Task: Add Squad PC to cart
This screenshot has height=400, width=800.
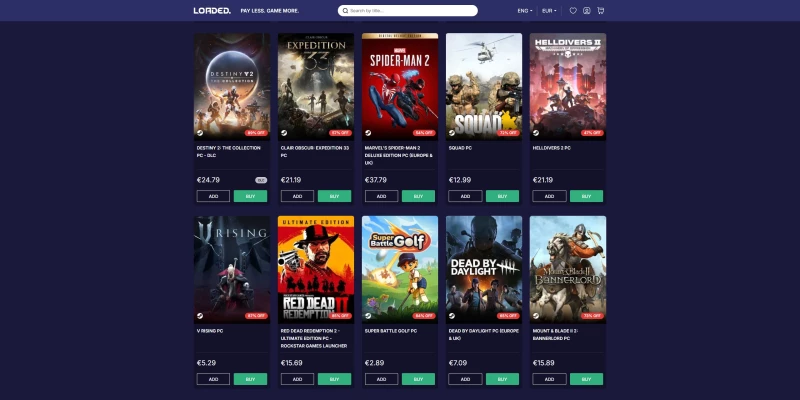Action: (465, 196)
